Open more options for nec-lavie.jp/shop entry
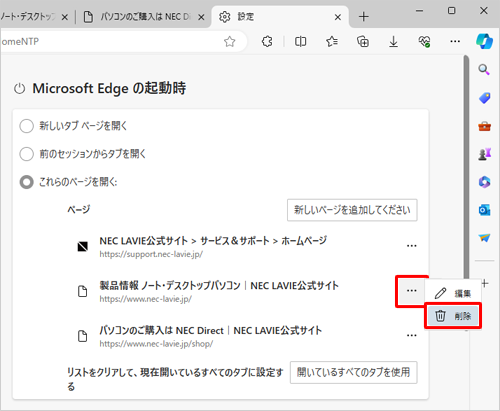 click(412, 335)
